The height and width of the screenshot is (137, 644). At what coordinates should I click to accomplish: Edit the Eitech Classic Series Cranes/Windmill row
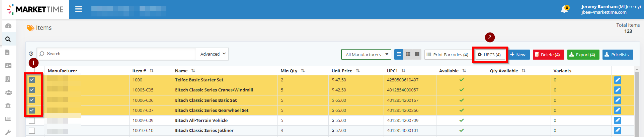(x=618, y=90)
